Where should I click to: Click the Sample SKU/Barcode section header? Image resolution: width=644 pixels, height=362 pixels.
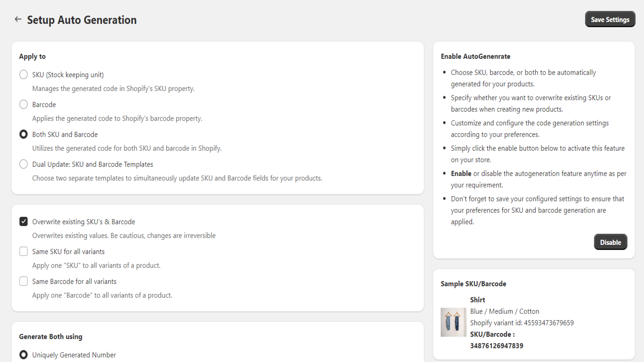click(473, 284)
